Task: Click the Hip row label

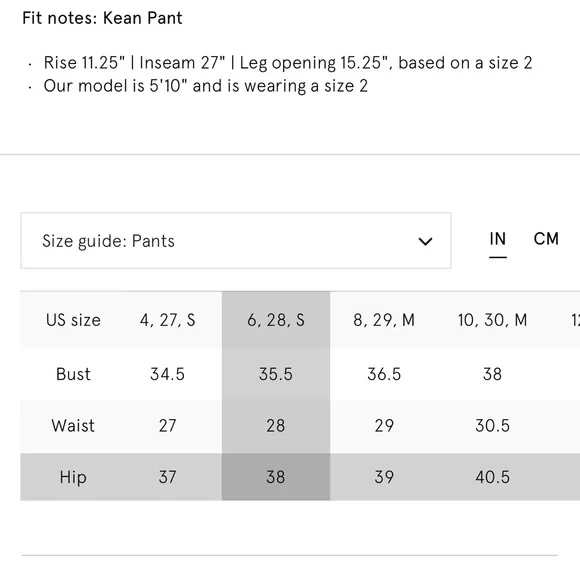Action: coord(73,477)
